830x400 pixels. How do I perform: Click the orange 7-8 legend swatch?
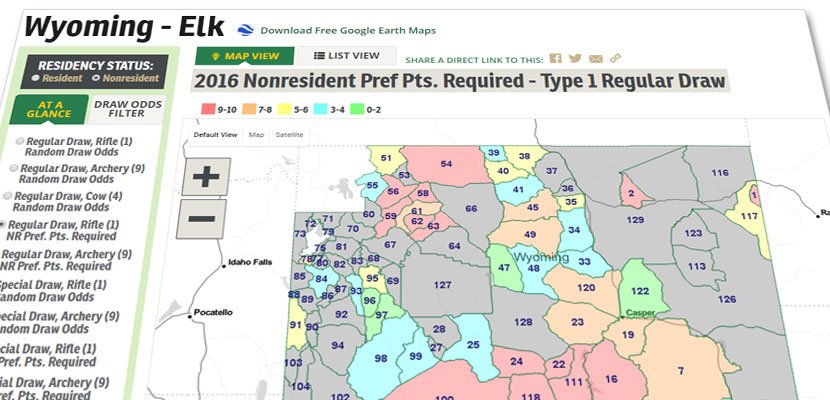click(248, 110)
